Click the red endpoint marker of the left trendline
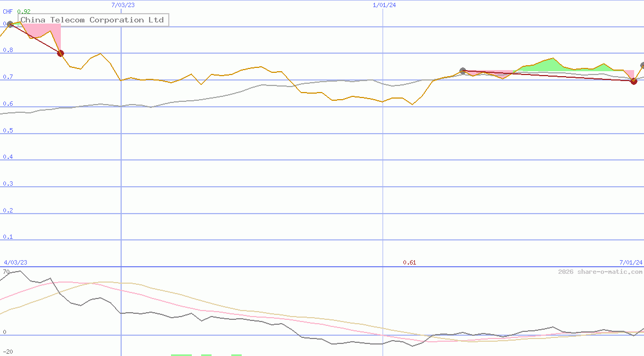Screen dimensions: 644x356 [60, 53]
